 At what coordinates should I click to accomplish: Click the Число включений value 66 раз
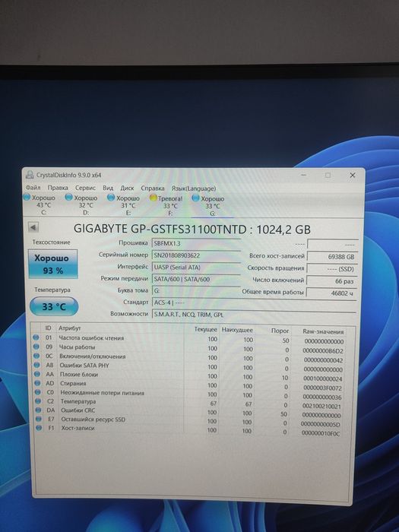(x=332, y=281)
